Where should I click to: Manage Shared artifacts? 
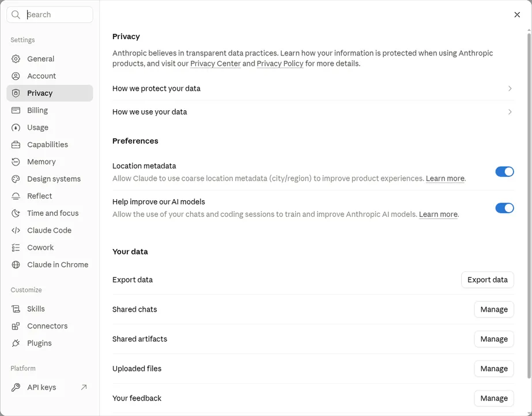coord(494,339)
